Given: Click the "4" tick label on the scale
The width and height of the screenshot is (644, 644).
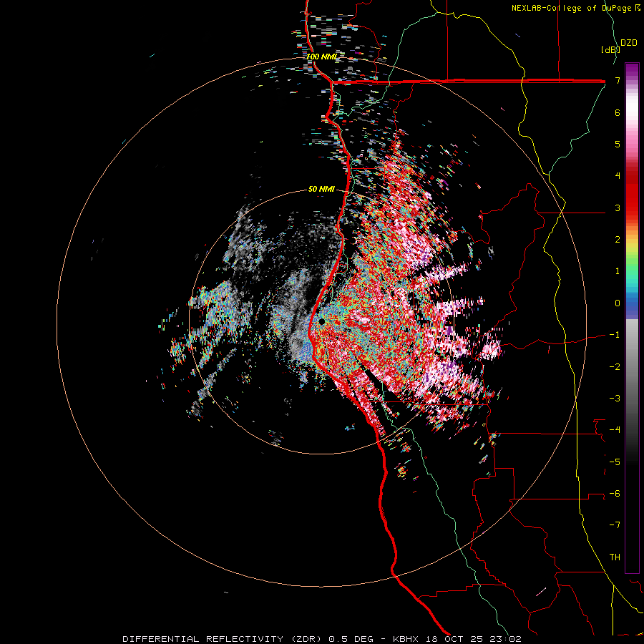Looking at the screenshot, I should pyautogui.click(x=618, y=176).
